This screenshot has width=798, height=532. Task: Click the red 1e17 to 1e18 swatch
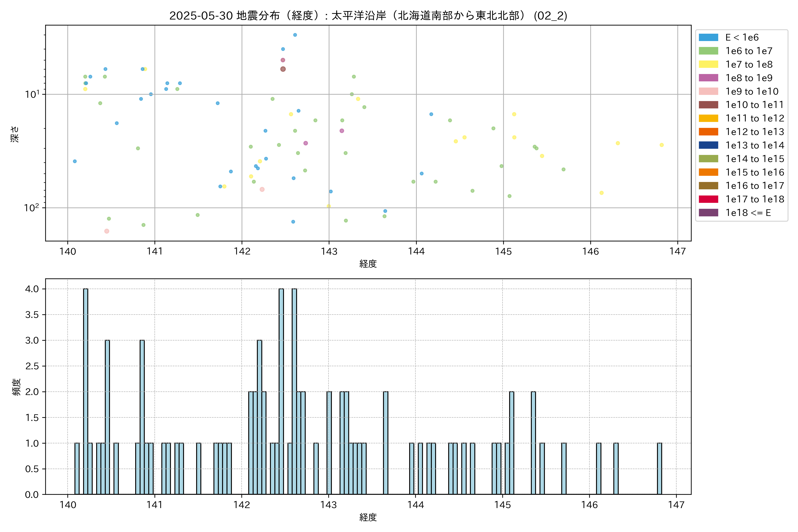[x=708, y=199]
